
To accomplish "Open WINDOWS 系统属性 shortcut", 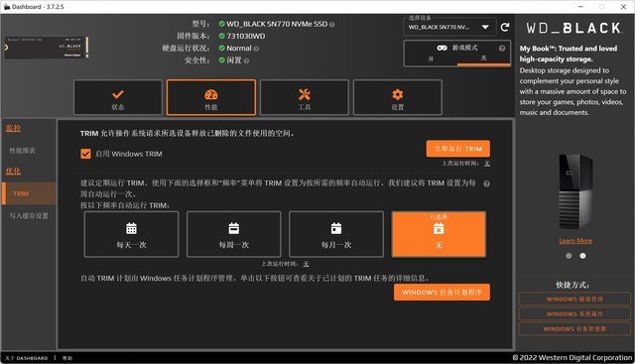I will [574, 313].
